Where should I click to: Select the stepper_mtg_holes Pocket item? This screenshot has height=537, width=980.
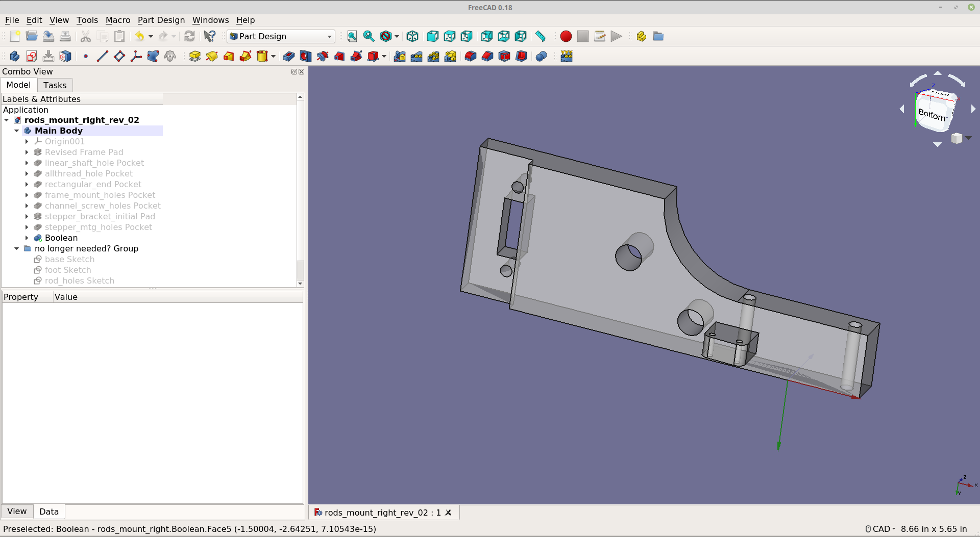point(99,227)
